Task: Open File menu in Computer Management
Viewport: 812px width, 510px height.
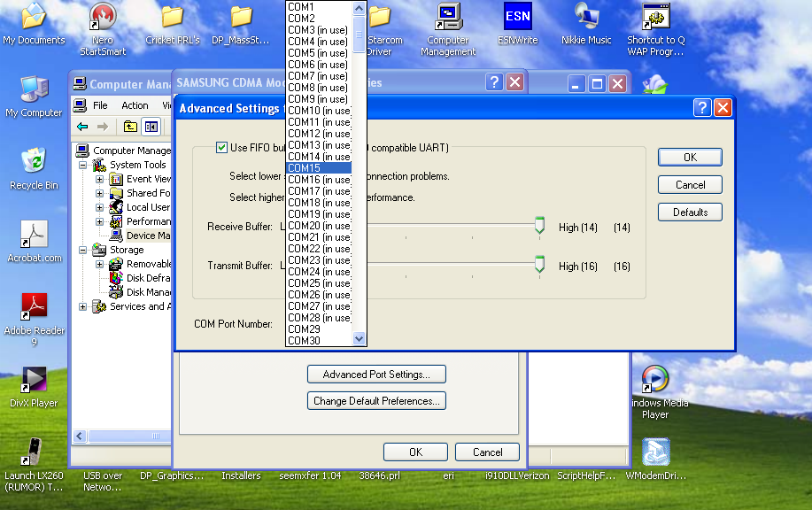Action: pos(100,105)
